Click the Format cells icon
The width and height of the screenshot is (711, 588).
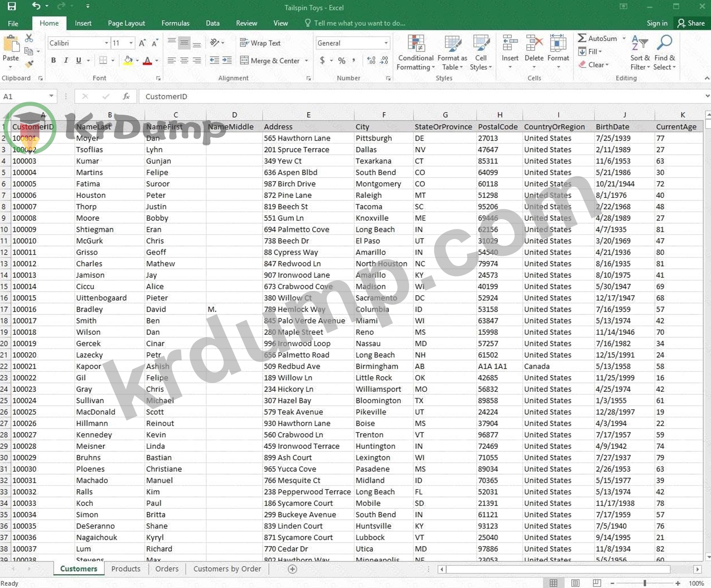pyautogui.click(x=558, y=43)
